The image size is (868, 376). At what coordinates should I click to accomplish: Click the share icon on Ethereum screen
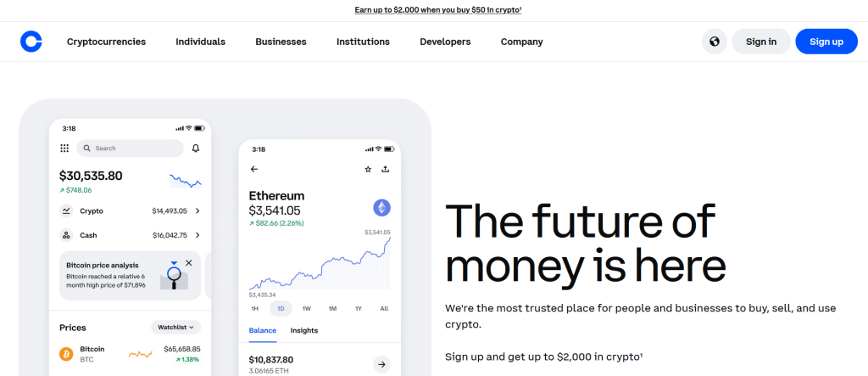pyautogui.click(x=386, y=169)
